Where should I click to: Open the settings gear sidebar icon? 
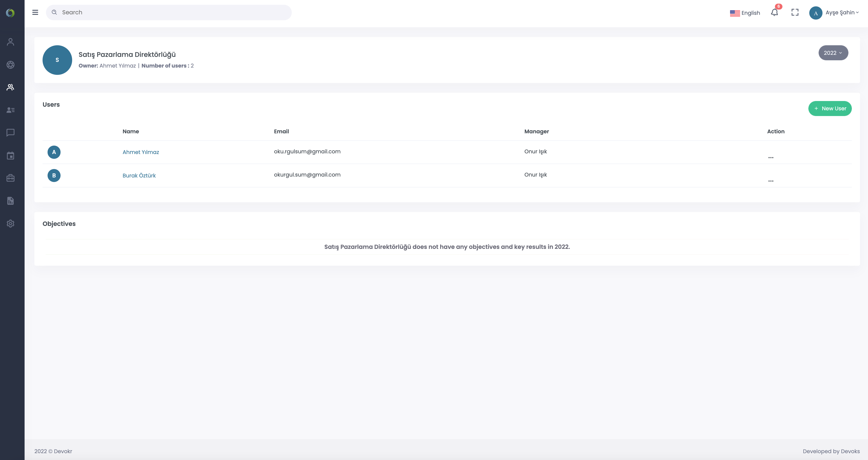(x=10, y=224)
